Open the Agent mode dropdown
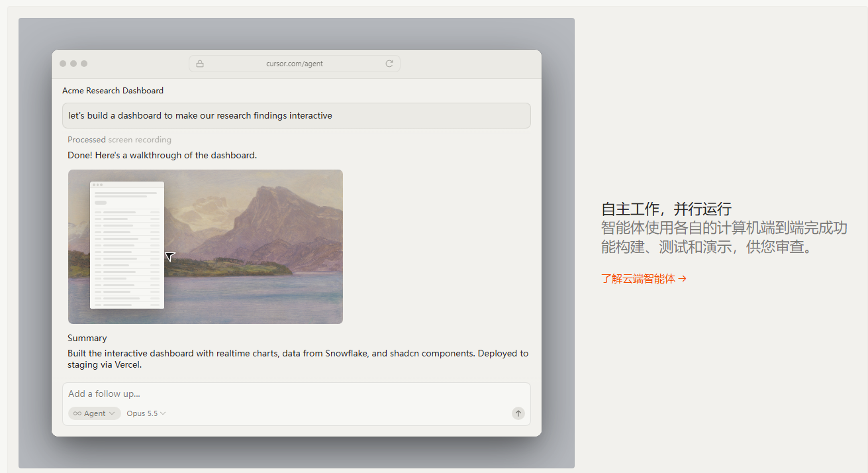The image size is (868, 473). [x=95, y=413]
